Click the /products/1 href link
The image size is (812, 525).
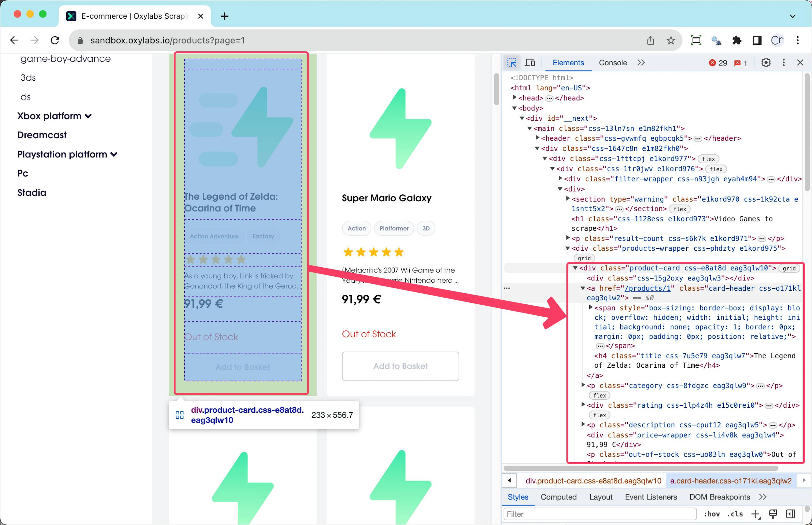647,288
